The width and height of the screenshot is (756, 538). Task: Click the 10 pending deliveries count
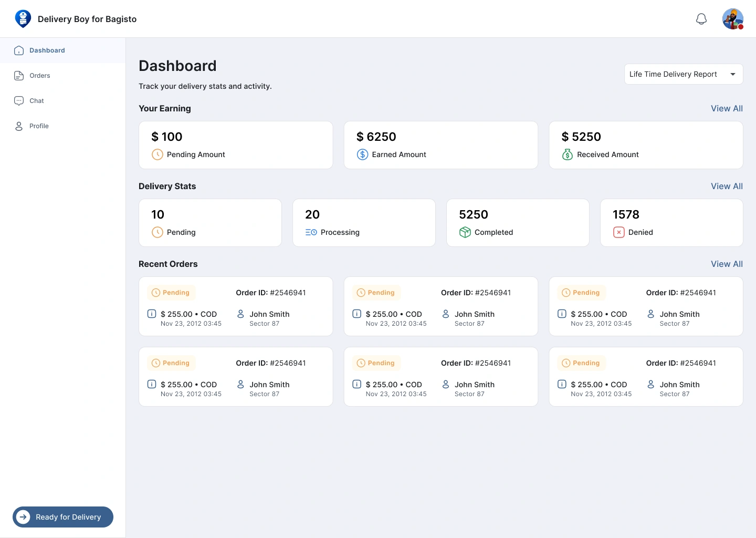(157, 214)
